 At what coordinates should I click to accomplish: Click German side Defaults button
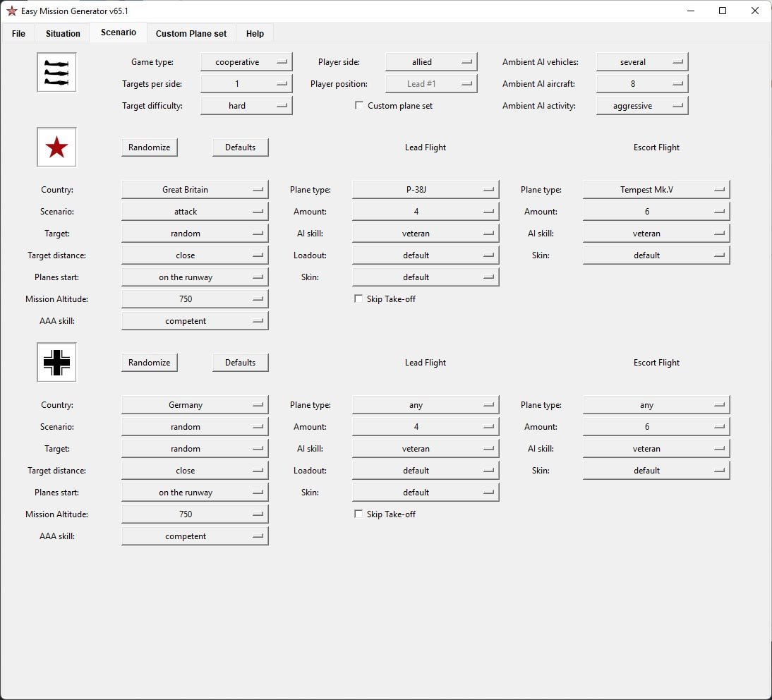click(240, 362)
